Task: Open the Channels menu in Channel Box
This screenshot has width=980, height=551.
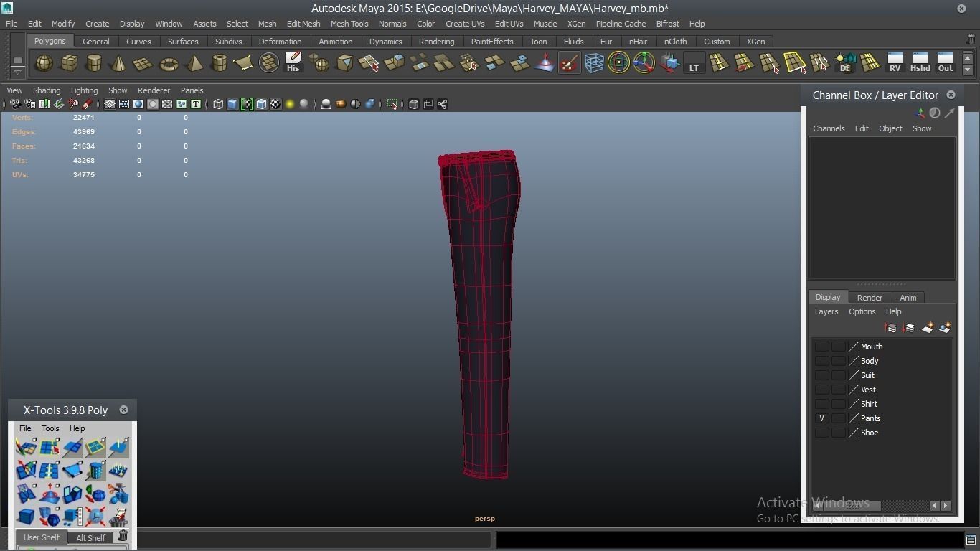Action: (829, 128)
